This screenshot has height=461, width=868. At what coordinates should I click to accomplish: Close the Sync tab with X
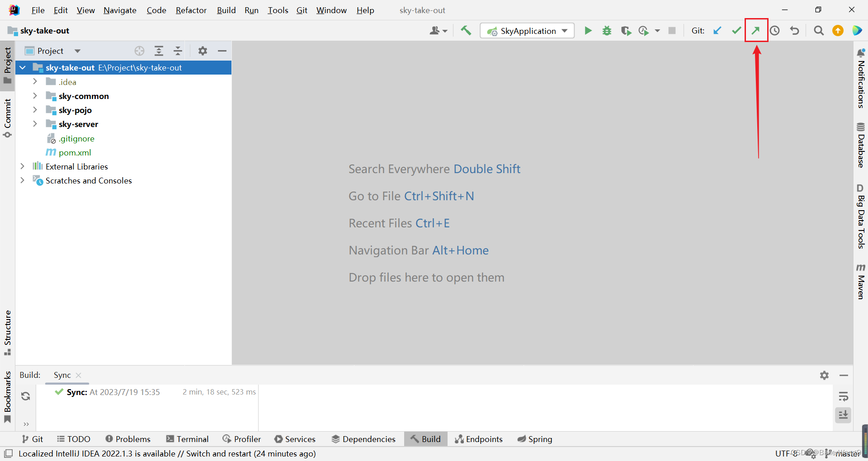point(79,375)
